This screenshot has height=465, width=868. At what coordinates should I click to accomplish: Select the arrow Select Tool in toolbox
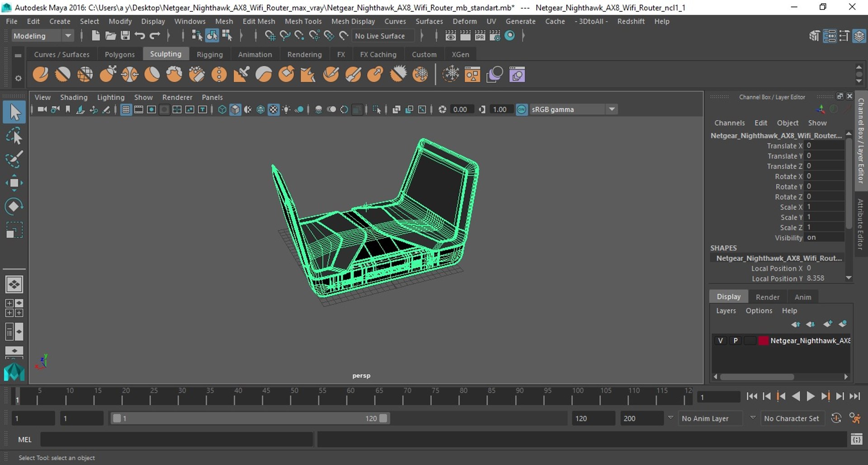click(14, 112)
